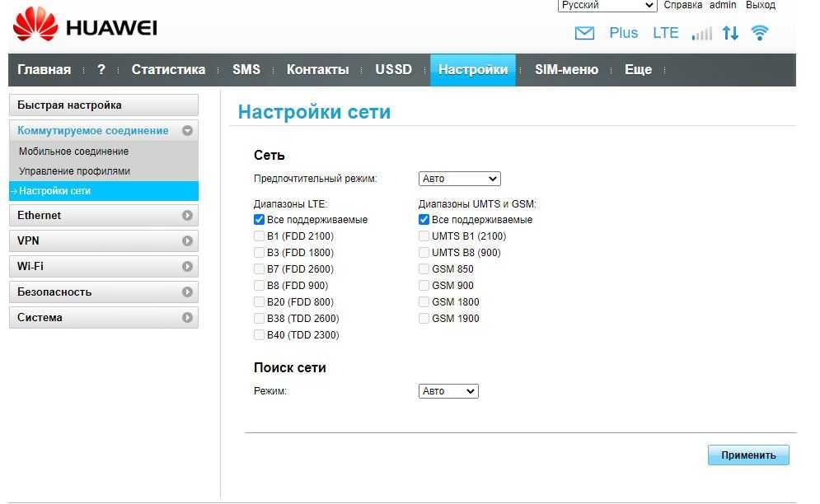Click the Система sidebar label
Image resolution: width=820 pixels, height=504 pixels.
click(x=40, y=317)
